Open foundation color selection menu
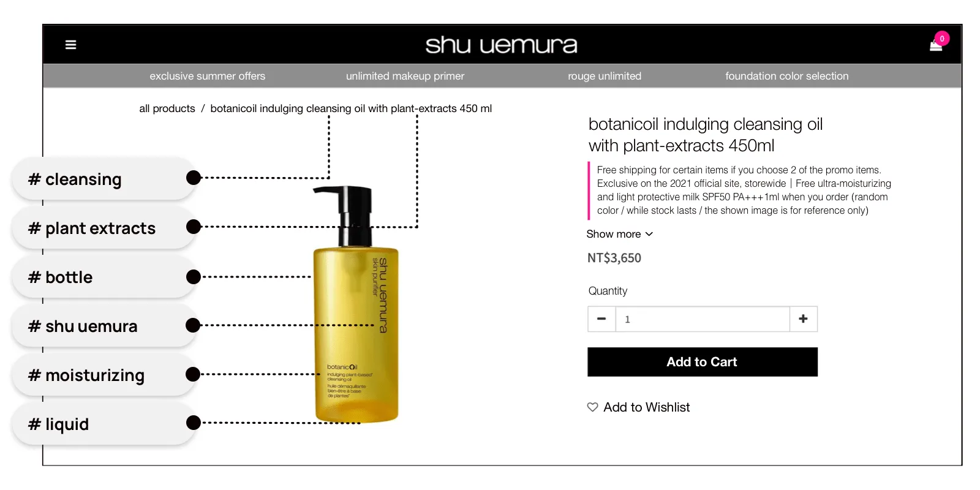Screen dimensions: 980x490 click(787, 76)
